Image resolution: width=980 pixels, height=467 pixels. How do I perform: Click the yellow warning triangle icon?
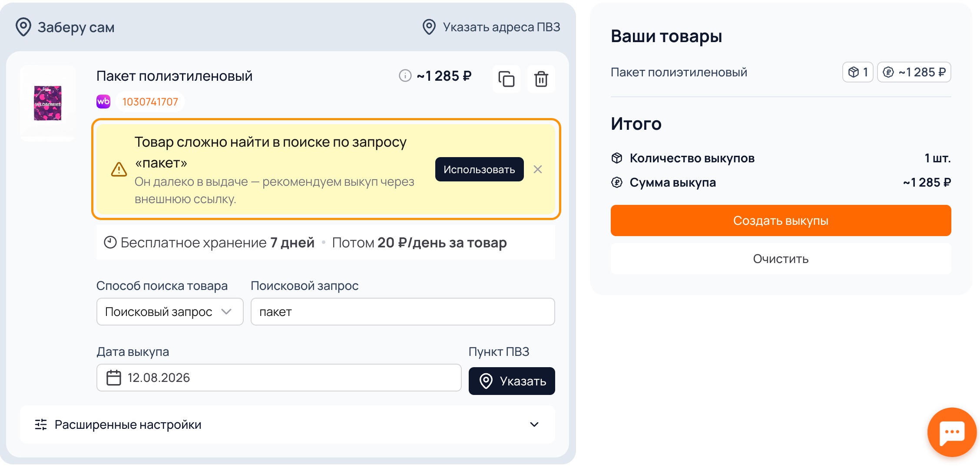(119, 169)
